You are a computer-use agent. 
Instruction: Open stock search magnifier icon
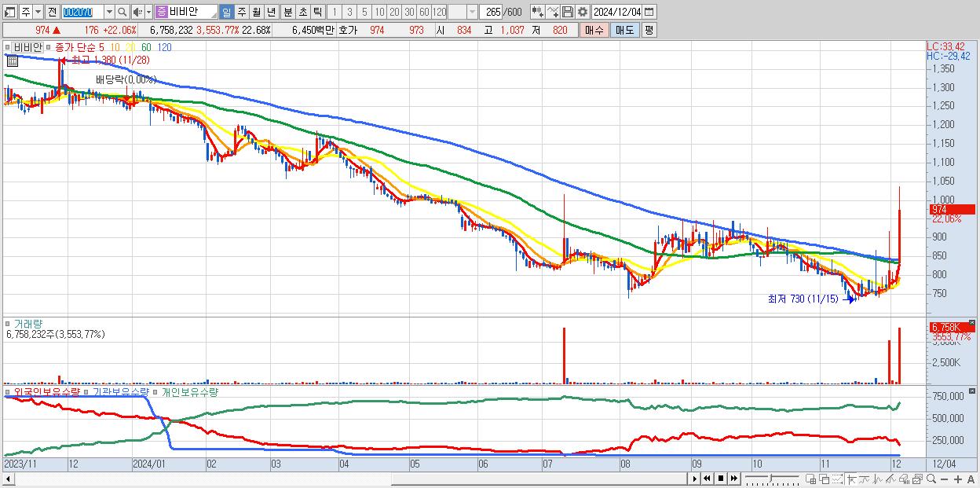[122, 12]
